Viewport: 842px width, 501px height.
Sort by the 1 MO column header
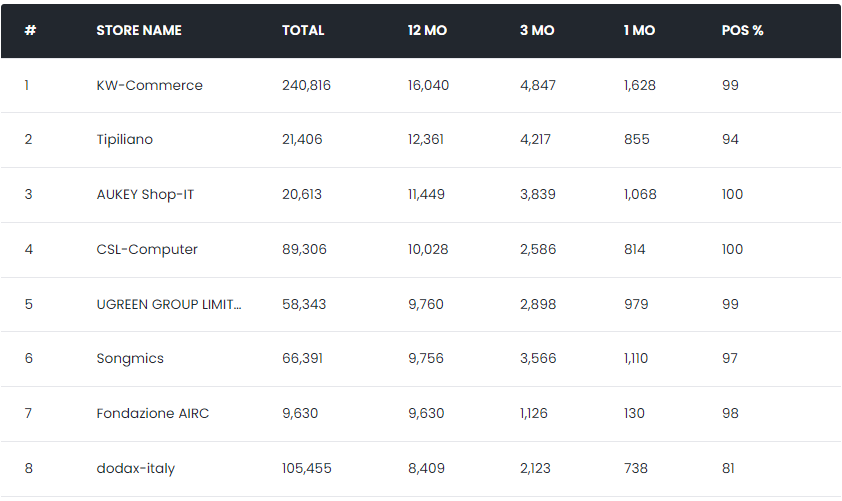639,30
